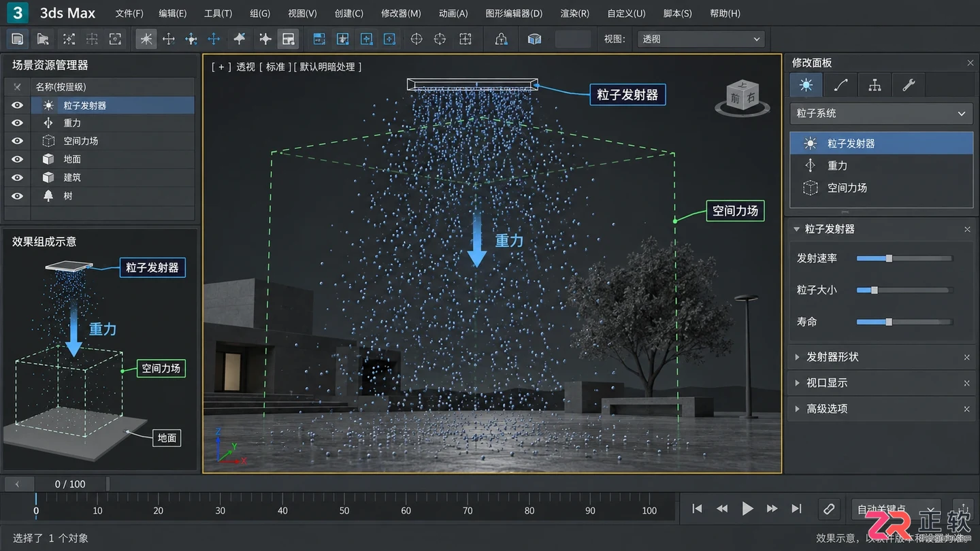Step back with the rewind button
The width and height of the screenshot is (980, 551).
[x=722, y=509]
